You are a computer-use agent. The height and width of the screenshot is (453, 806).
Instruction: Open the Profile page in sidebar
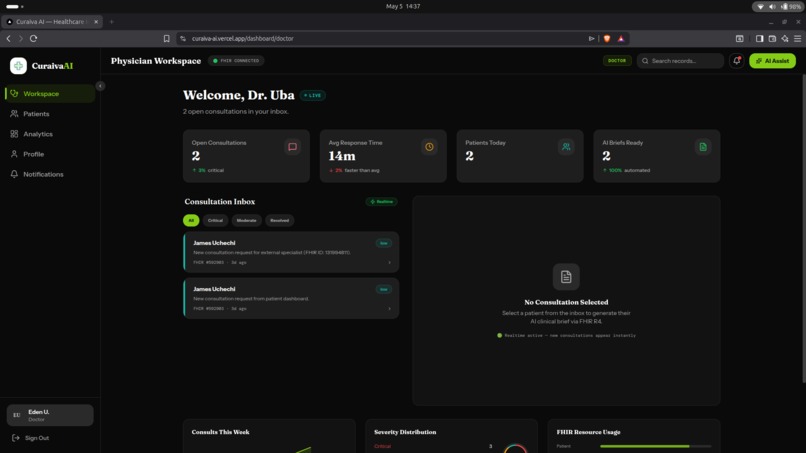point(50,154)
